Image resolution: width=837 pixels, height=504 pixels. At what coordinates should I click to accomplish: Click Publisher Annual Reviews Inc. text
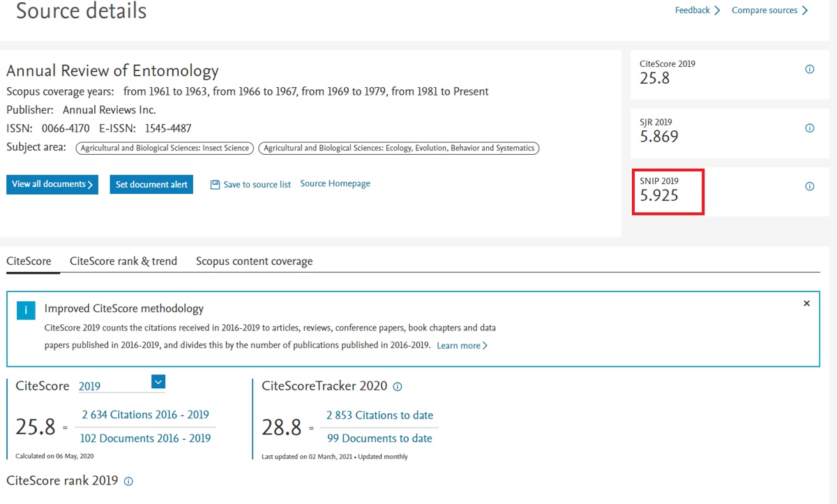81,110
